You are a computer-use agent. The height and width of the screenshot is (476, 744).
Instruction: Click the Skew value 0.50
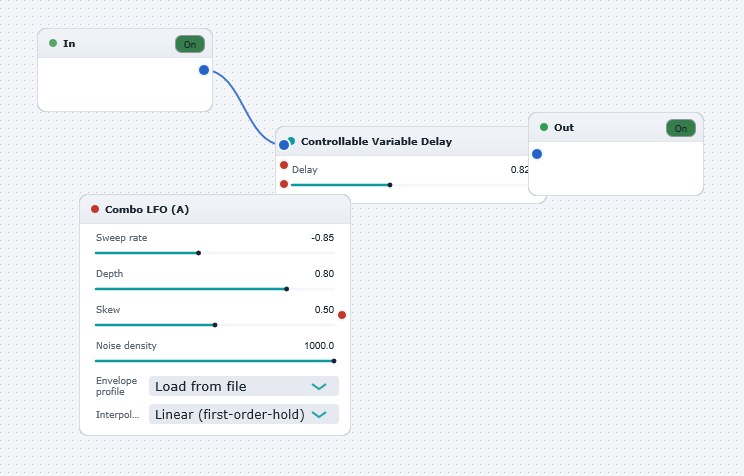pyautogui.click(x=325, y=310)
